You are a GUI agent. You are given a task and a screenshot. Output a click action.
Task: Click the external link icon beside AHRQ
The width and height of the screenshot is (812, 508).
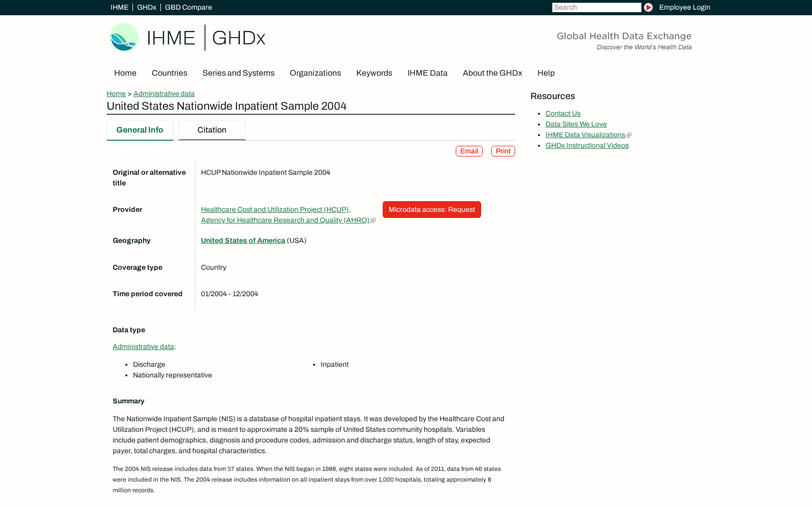point(373,220)
